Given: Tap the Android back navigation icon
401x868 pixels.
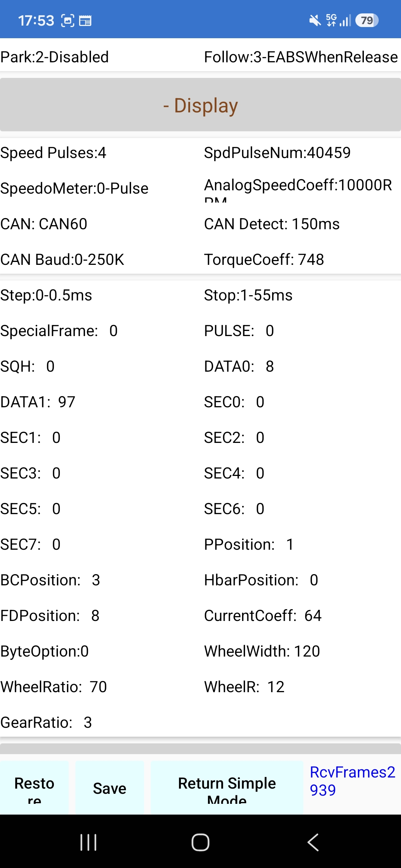Looking at the screenshot, I should [313, 842].
